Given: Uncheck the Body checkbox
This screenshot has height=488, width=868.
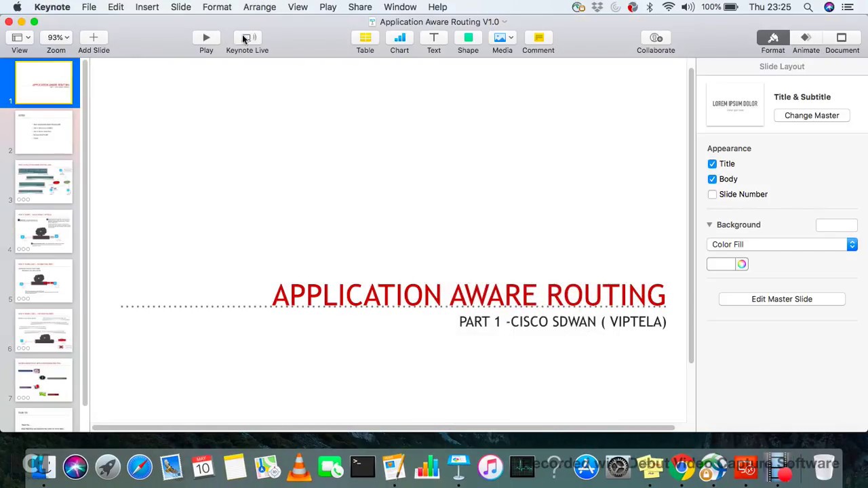Looking at the screenshot, I should (712, 179).
